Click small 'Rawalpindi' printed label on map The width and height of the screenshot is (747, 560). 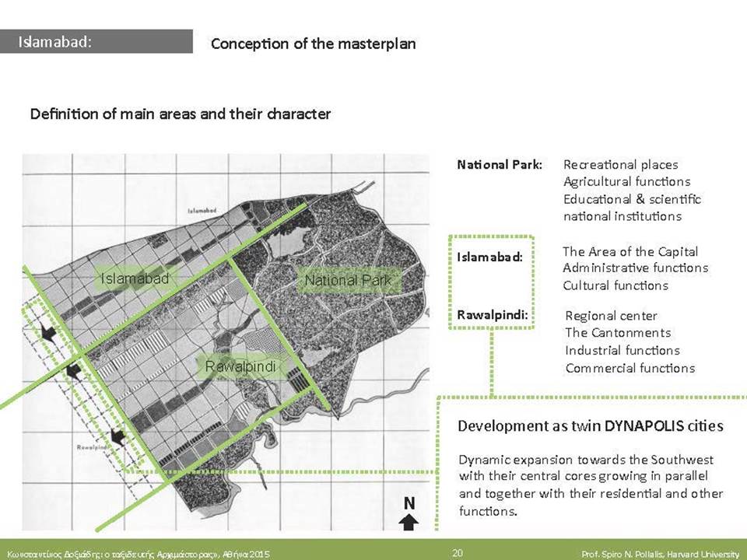click(91, 448)
